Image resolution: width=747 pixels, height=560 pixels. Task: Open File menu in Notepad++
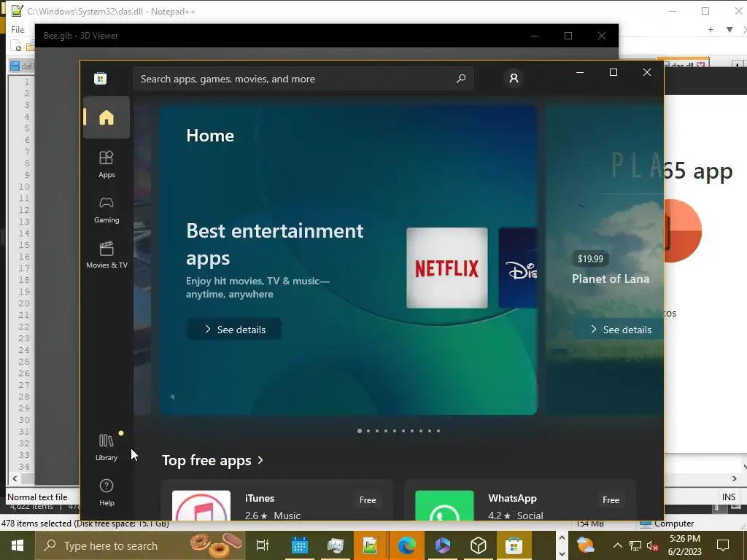point(18,29)
